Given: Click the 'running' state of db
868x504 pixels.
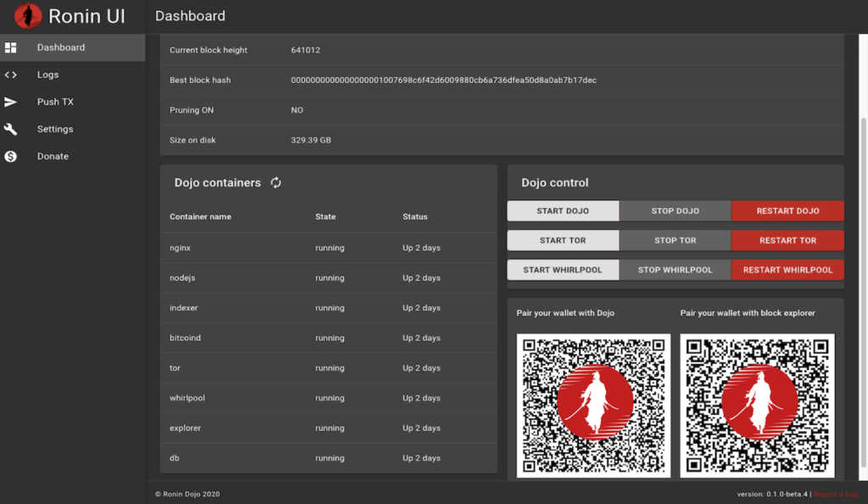Looking at the screenshot, I should pyautogui.click(x=330, y=458).
